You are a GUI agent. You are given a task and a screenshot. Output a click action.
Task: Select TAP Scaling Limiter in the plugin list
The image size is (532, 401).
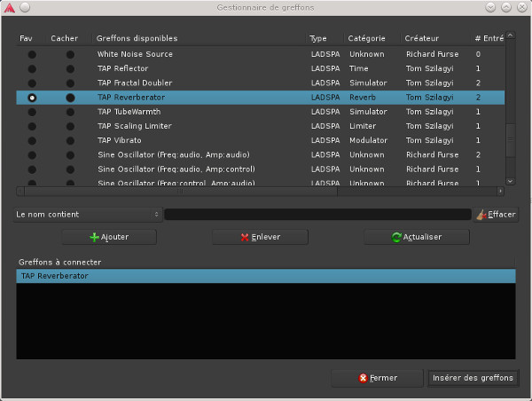click(x=134, y=126)
